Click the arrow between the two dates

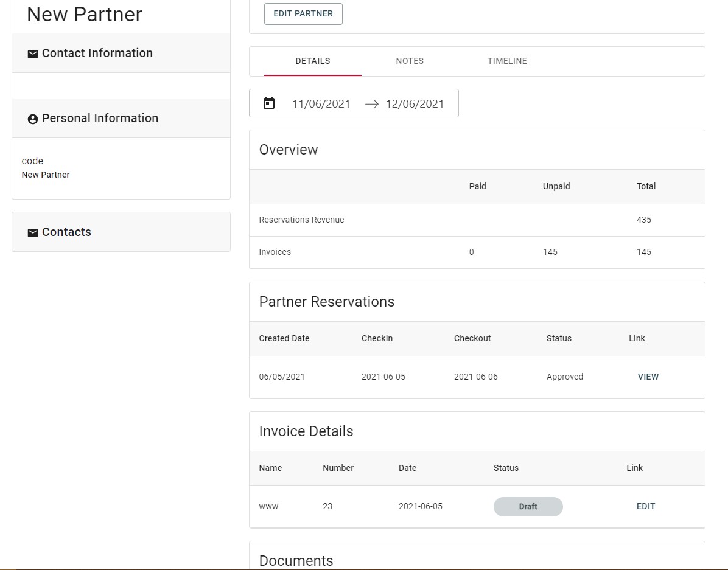click(371, 104)
